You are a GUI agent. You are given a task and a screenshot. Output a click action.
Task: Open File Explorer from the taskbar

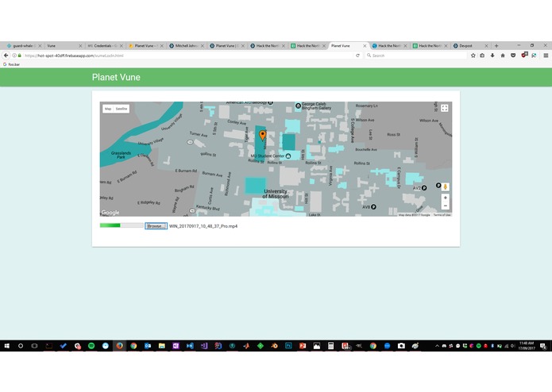point(161,346)
